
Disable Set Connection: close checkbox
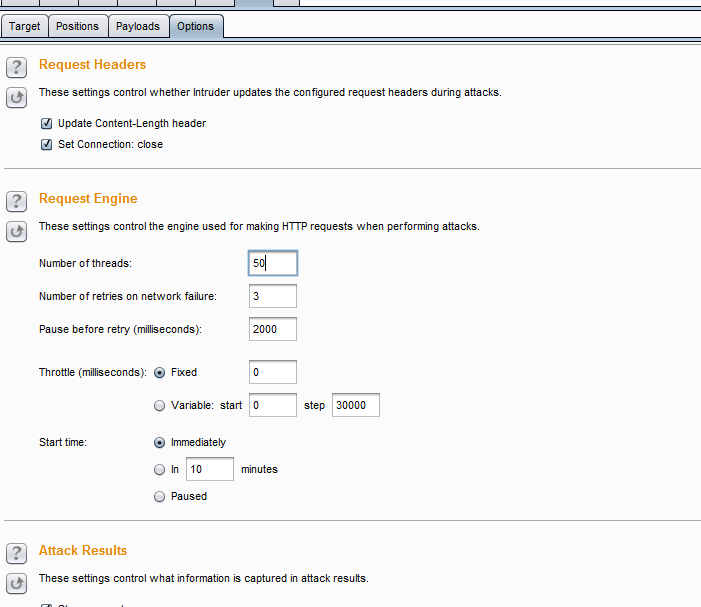click(x=46, y=144)
